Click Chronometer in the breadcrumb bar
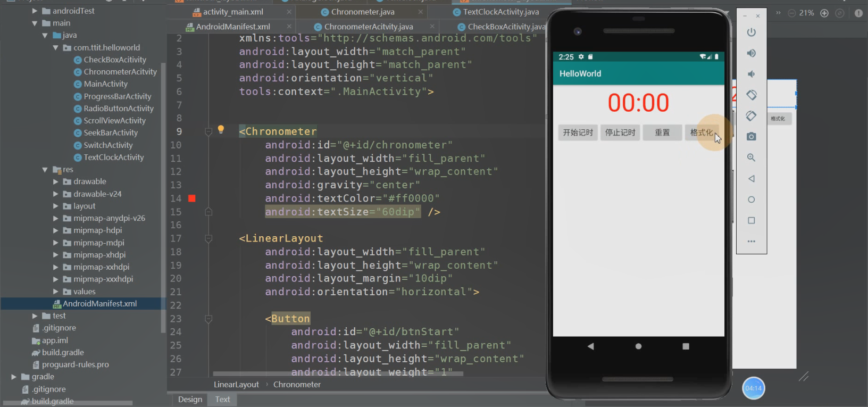This screenshot has width=868, height=407. (297, 385)
